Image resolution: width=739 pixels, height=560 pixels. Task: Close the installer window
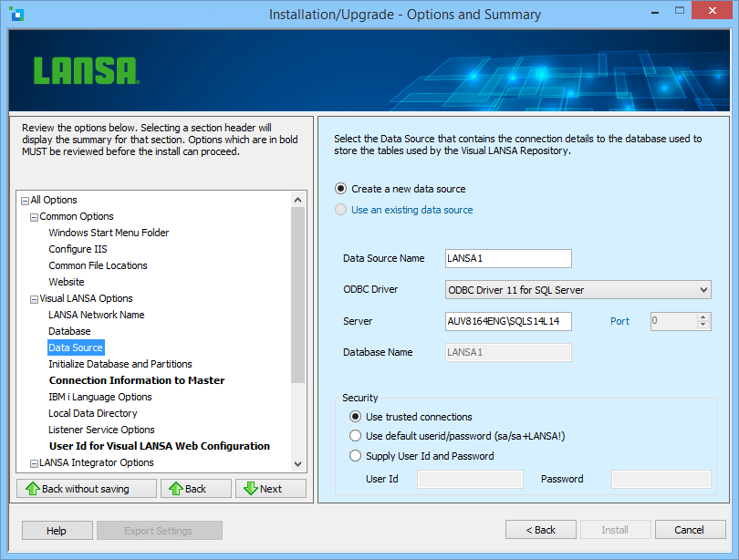(713, 10)
